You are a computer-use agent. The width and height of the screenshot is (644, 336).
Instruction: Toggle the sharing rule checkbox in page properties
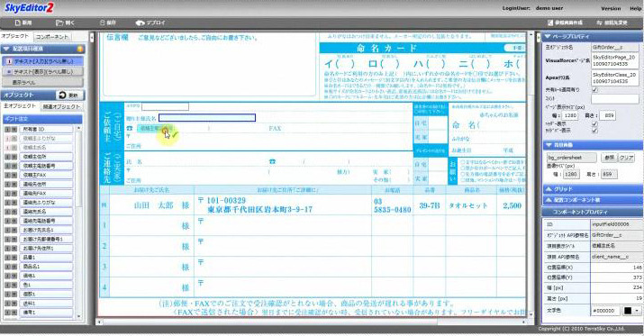click(x=594, y=89)
